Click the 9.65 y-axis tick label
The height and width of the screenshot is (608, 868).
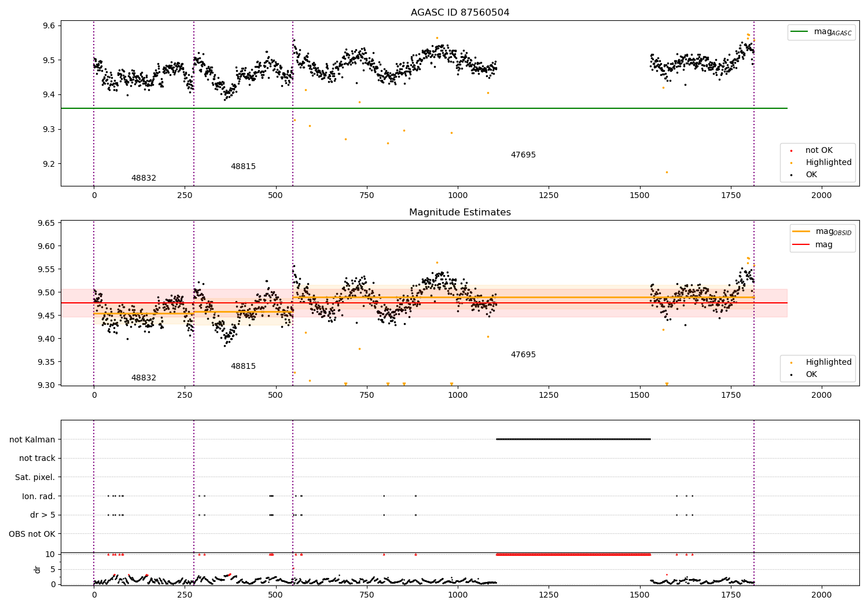point(46,223)
